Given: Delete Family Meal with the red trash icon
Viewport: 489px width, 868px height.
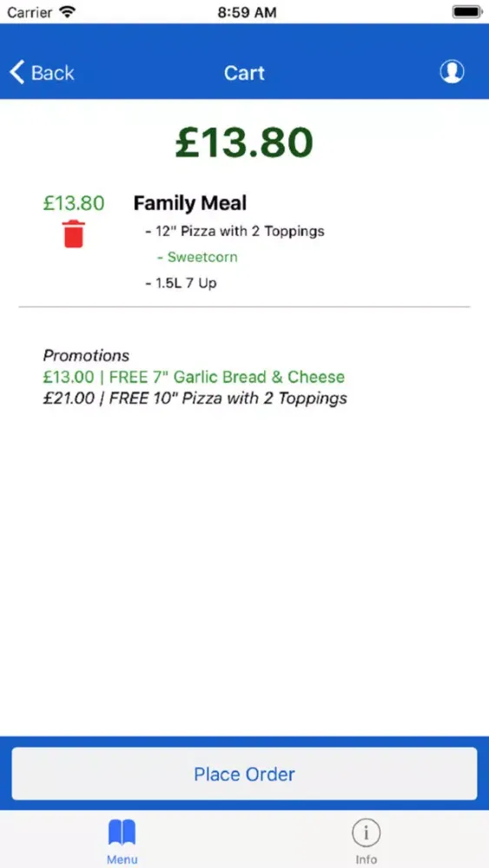Looking at the screenshot, I should click(x=74, y=233).
